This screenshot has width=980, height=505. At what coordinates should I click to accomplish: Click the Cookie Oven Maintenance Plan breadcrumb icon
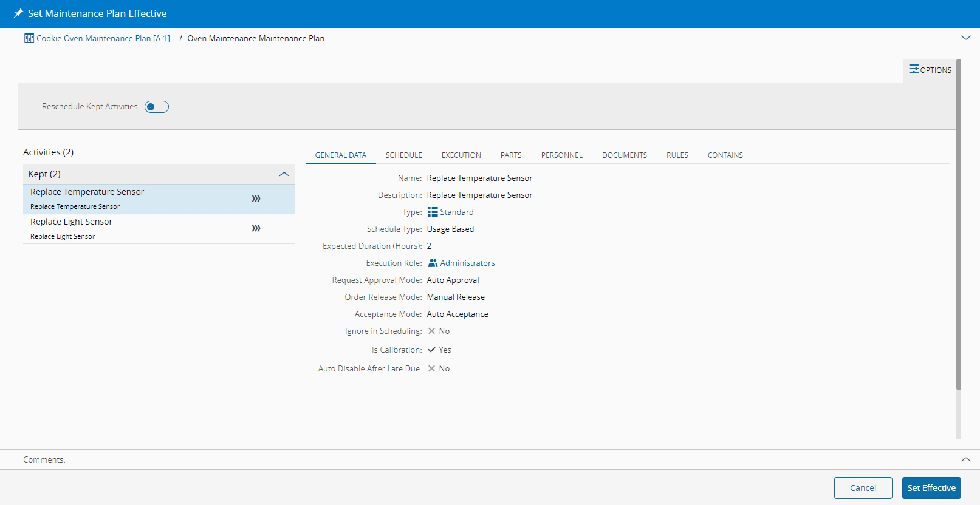(x=29, y=38)
